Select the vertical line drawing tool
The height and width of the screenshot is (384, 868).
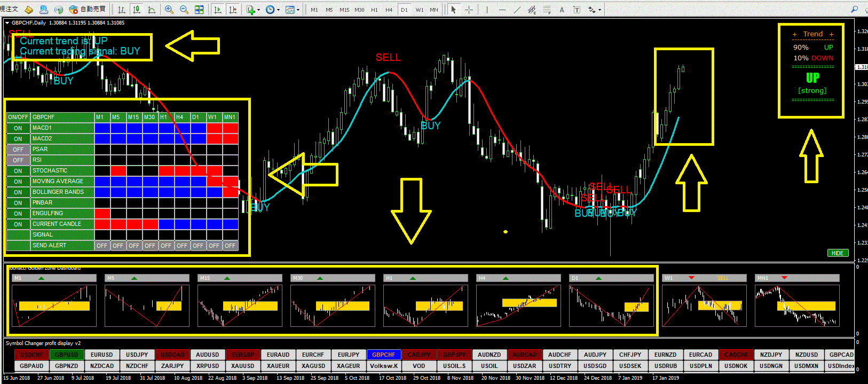coord(487,10)
